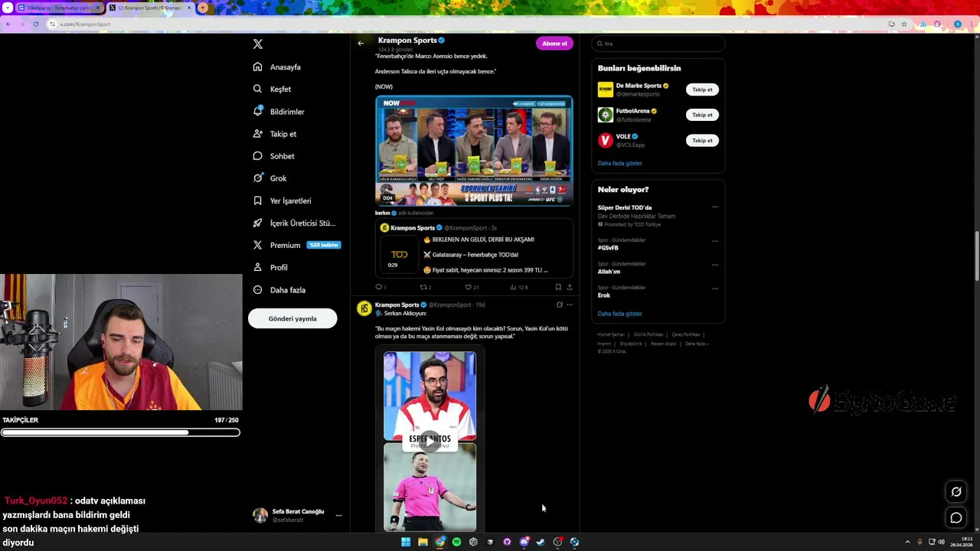The width and height of the screenshot is (980, 551).
Task: Click Daha fazla göster under trends
Action: pyautogui.click(x=619, y=314)
